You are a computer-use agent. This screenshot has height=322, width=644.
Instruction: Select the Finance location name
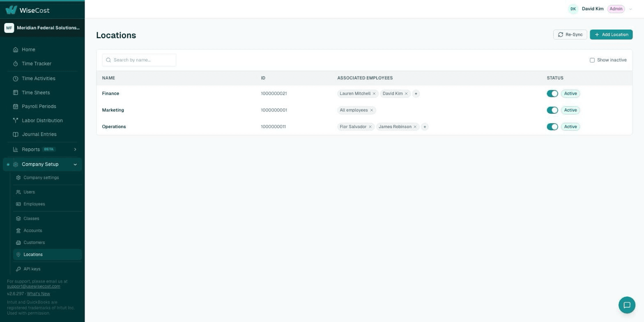pyautogui.click(x=110, y=94)
